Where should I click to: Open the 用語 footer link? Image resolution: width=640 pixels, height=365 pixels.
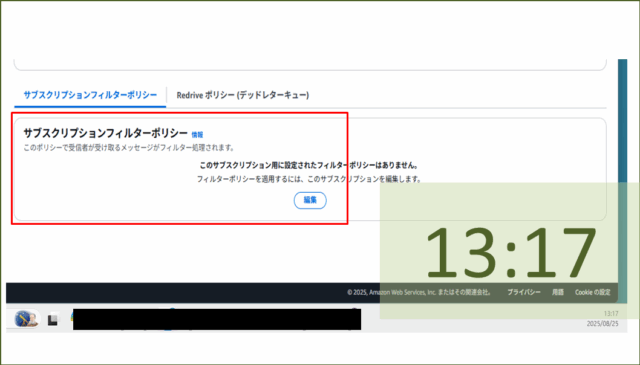coord(558,292)
